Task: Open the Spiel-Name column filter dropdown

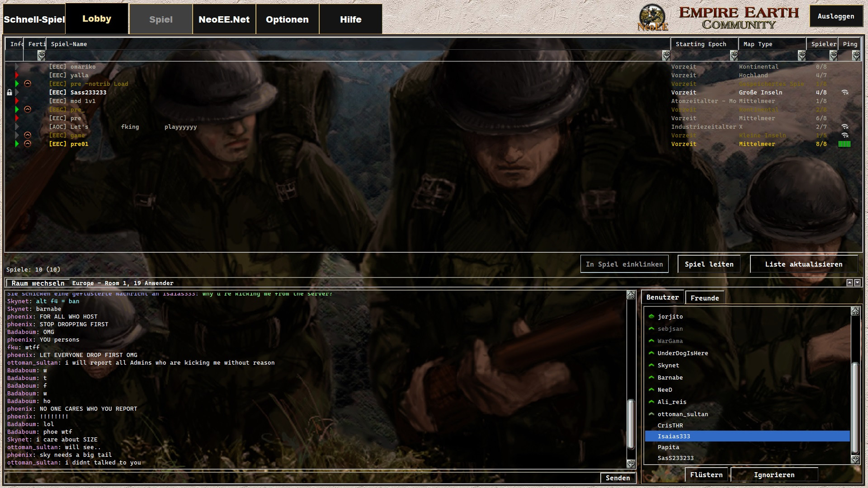Action: tap(666, 56)
